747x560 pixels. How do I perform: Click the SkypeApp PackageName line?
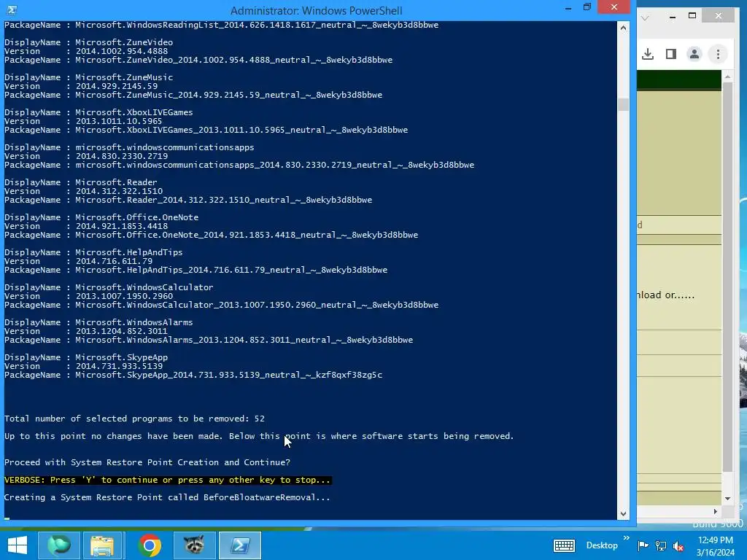(193, 376)
